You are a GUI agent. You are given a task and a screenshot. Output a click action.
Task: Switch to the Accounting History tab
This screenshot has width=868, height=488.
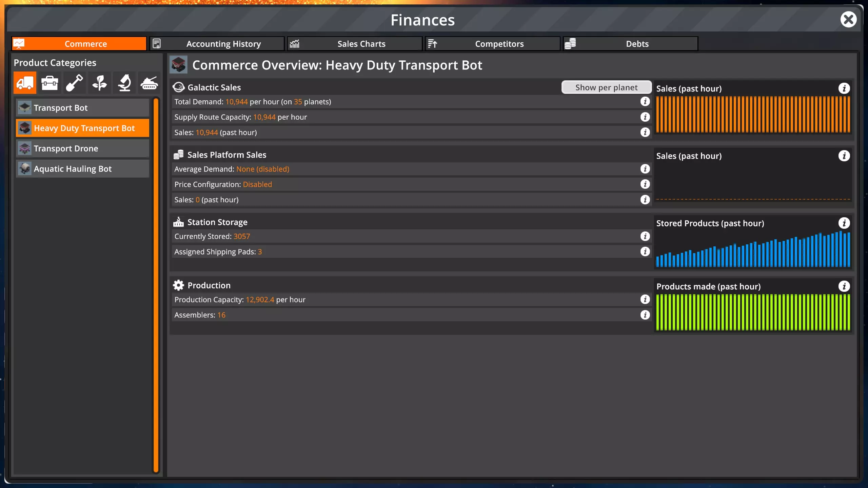(217, 44)
